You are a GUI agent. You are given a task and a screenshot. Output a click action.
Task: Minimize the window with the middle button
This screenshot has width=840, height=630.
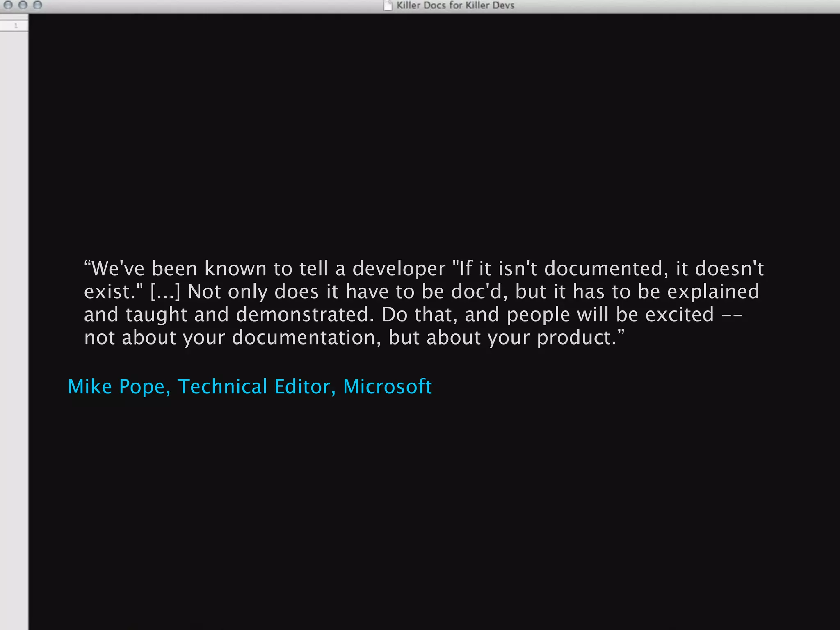pyautogui.click(x=23, y=5)
